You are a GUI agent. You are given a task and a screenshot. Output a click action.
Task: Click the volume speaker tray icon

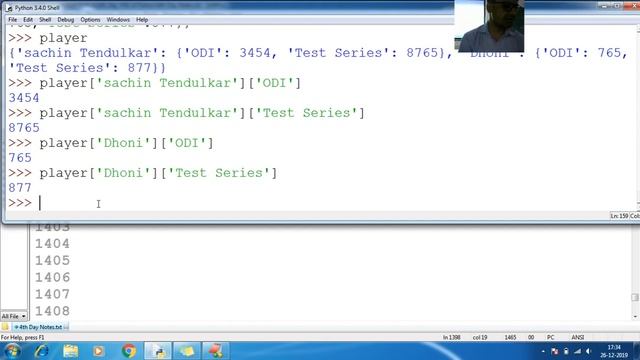pos(589,351)
